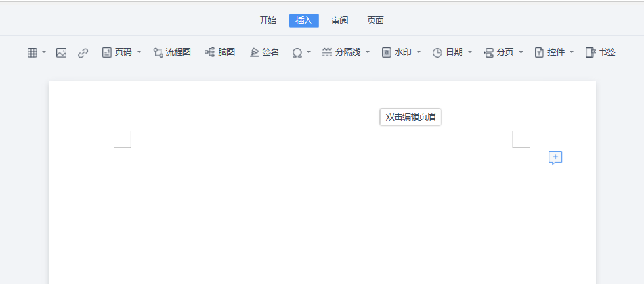Expand the 分页 dropdown arrow
644x284 pixels.
click(521, 52)
